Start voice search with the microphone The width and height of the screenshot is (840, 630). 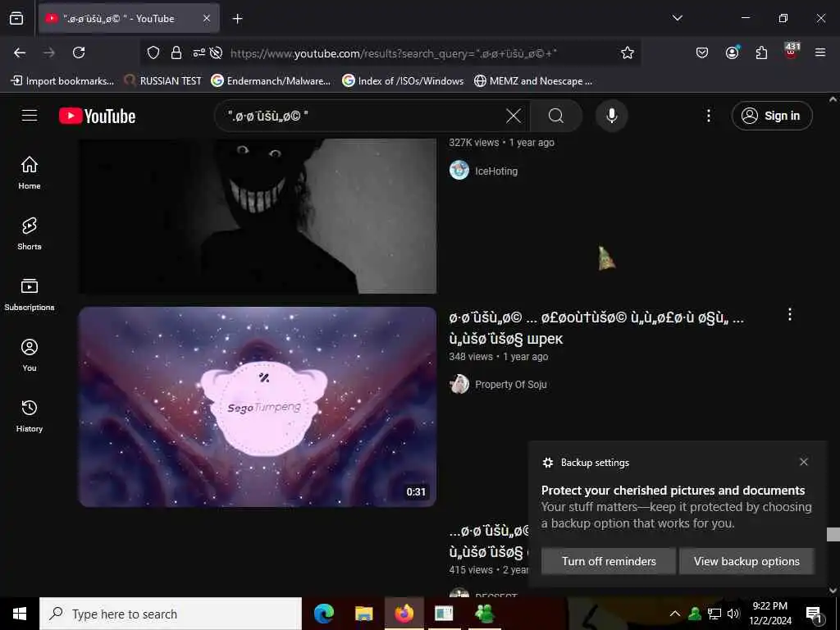pos(611,116)
